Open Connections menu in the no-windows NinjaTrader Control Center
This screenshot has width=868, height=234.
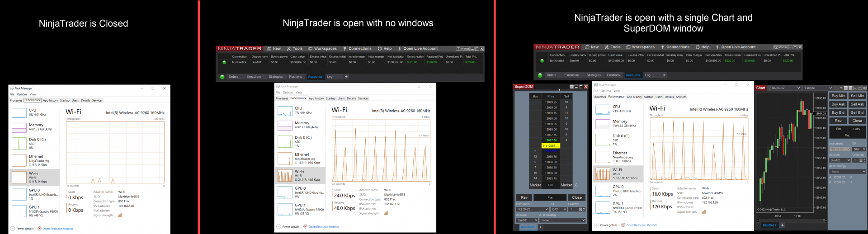pyautogui.click(x=357, y=49)
